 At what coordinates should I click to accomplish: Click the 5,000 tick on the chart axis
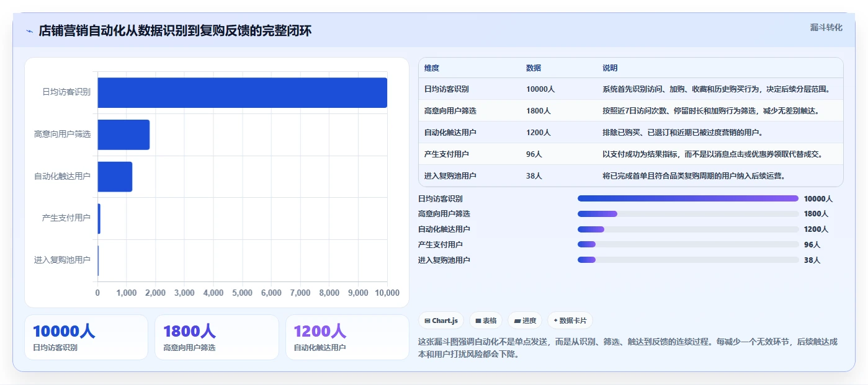click(243, 293)
